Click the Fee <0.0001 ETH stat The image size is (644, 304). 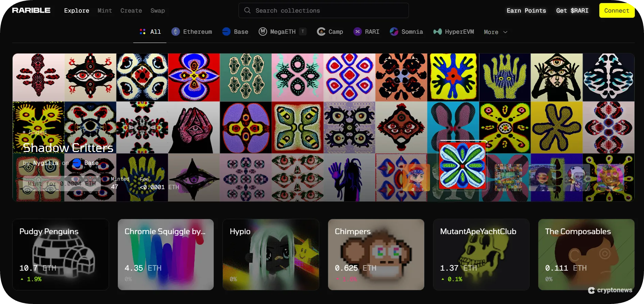click(159, 183)
